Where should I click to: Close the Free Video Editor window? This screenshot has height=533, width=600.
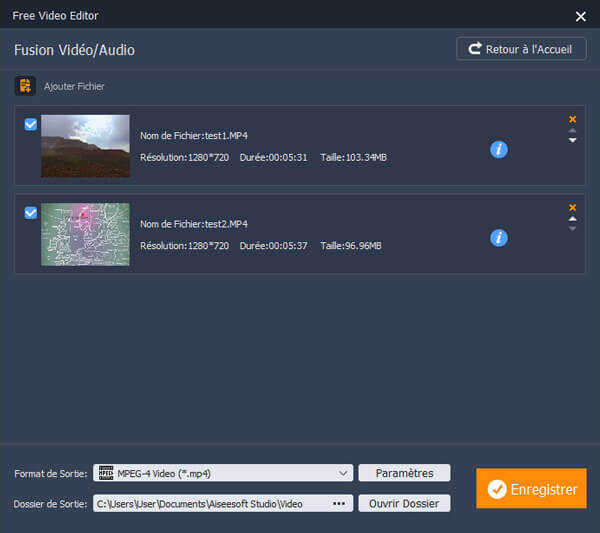pos(580,16)
